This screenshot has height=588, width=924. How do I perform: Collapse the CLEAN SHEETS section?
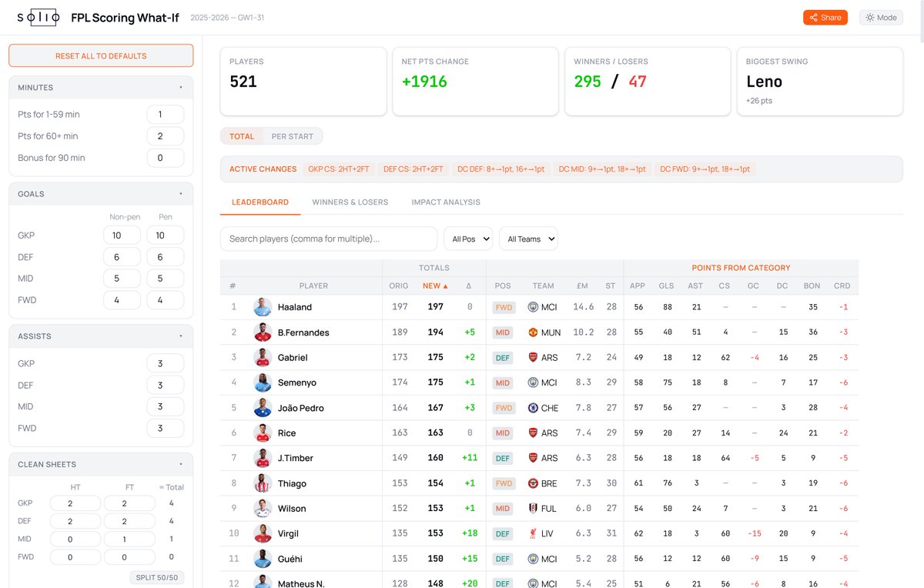point(101,465)
